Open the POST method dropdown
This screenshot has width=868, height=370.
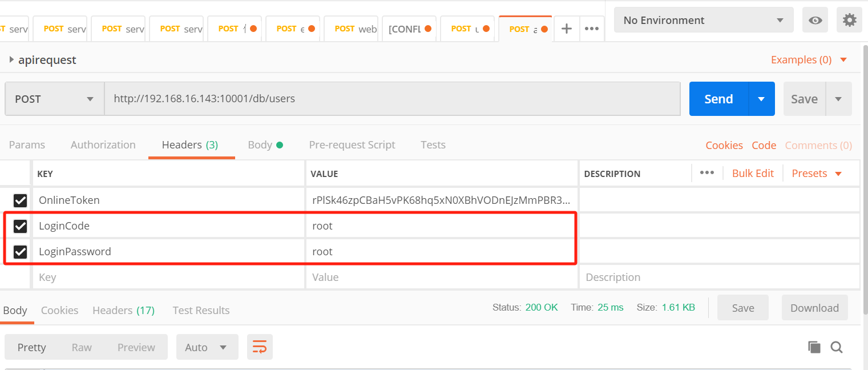(54, 99)
